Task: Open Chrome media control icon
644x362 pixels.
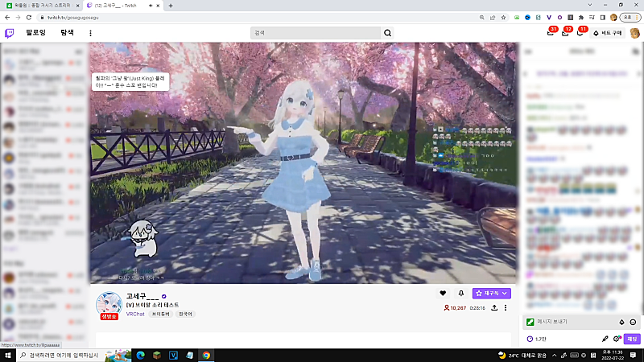Action: point(592,18)
